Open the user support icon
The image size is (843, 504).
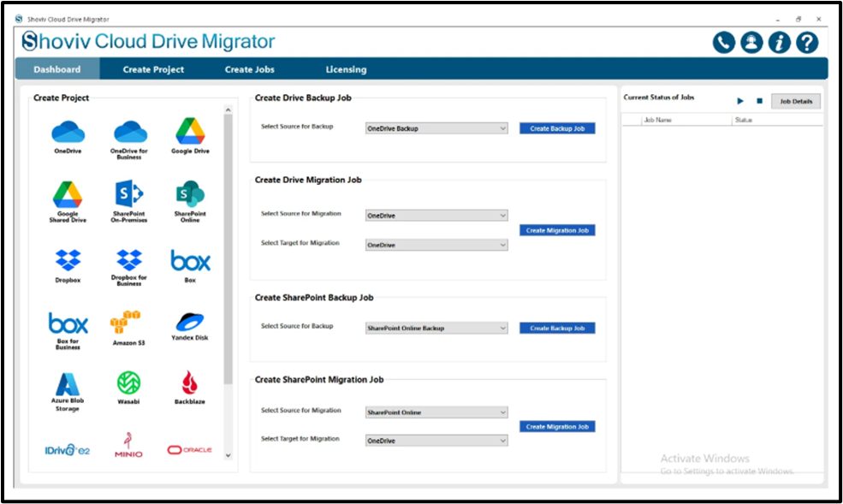pyautogui.click(x=751, y=43)
